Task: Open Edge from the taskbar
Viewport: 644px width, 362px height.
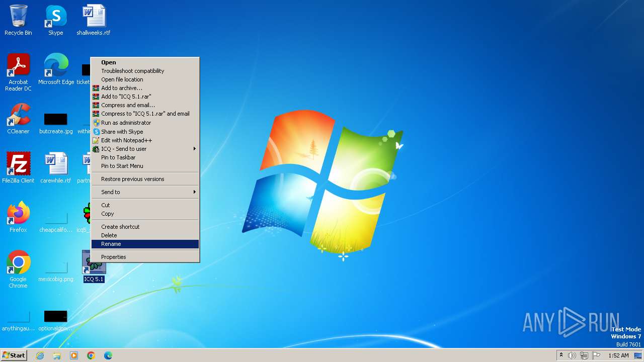Action: tap(108, 355)
